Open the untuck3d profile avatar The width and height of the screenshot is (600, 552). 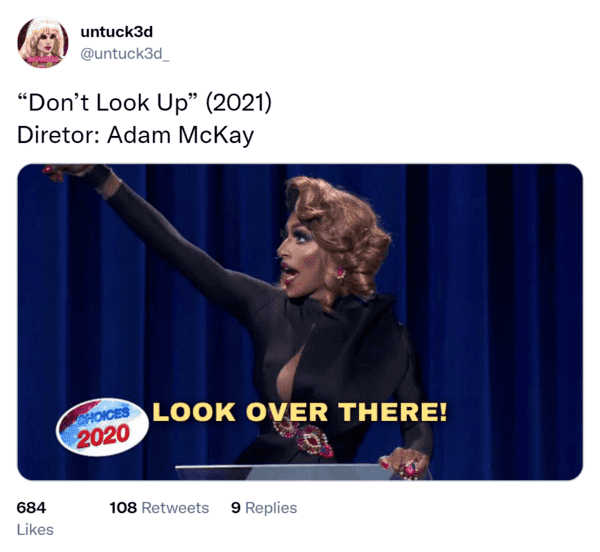[x=43, y=42]
